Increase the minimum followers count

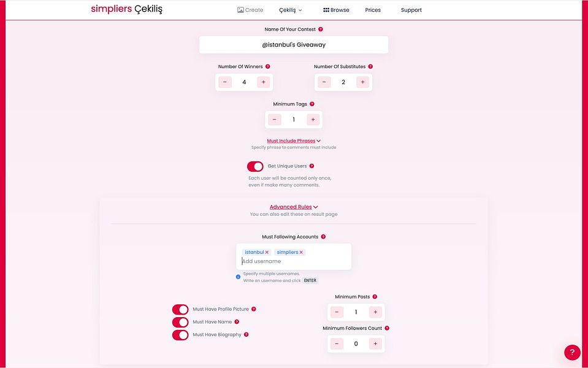coord(375,343)
